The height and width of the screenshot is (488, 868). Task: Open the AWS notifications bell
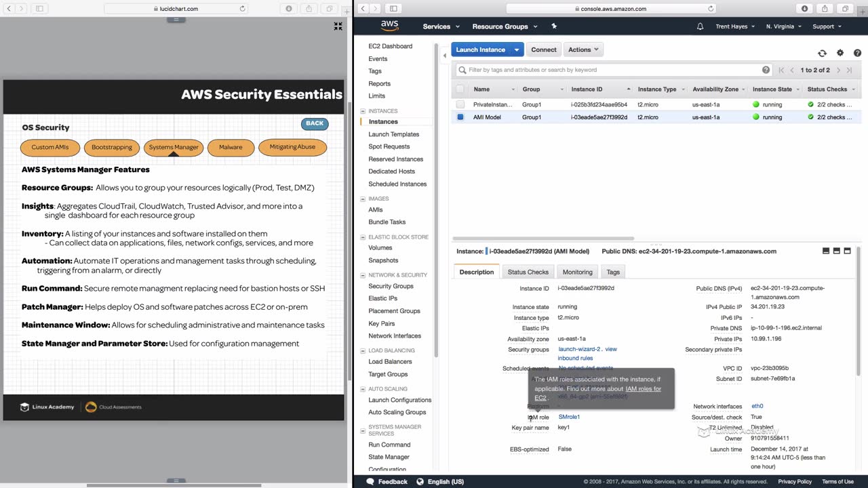tap(700, 26)
